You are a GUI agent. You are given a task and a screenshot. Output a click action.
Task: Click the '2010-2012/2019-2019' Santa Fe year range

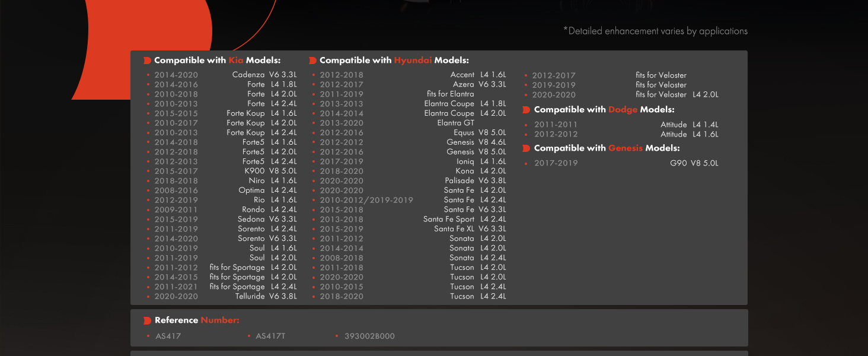point(366,200)
